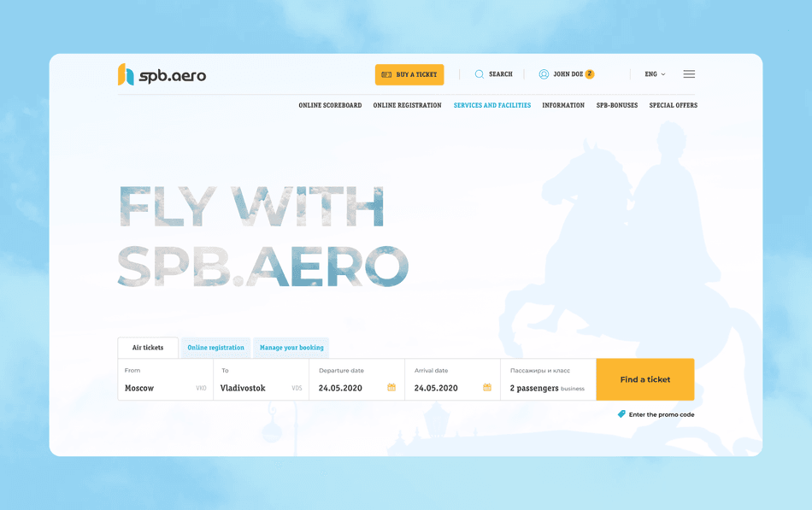Click the Buy a Ticket button
This screenshot has width=812, height=510.
click(409, 74)
